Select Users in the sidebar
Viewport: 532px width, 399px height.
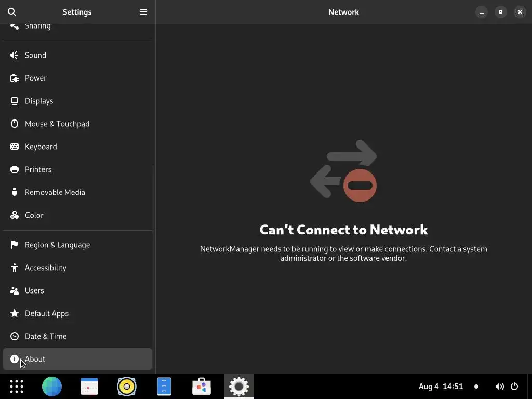pos(77,290)
